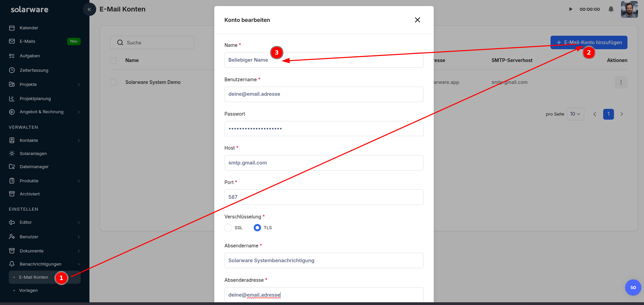Click the Projekte folder icon
This screenshot has height=305, width=644.
pos(12,84)
